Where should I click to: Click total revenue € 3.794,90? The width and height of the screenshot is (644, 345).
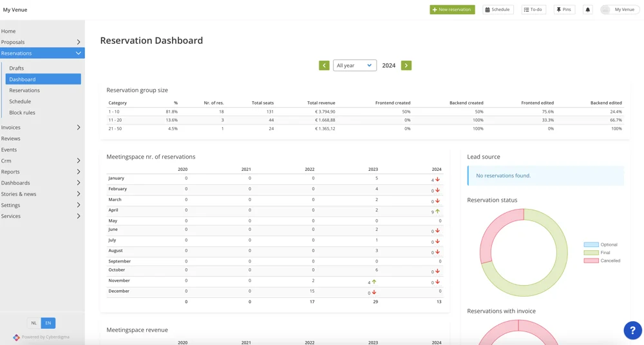[x=325, y=112]
